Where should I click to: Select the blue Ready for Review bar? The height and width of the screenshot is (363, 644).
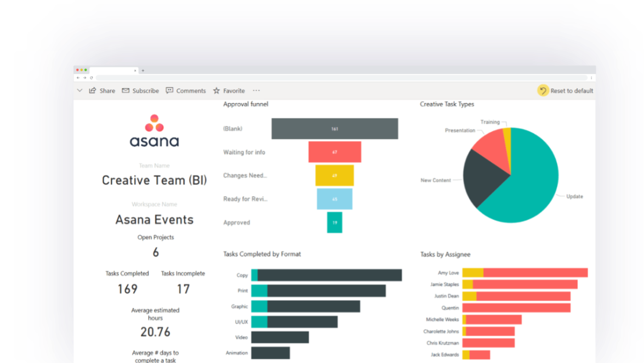click(335, 199)
